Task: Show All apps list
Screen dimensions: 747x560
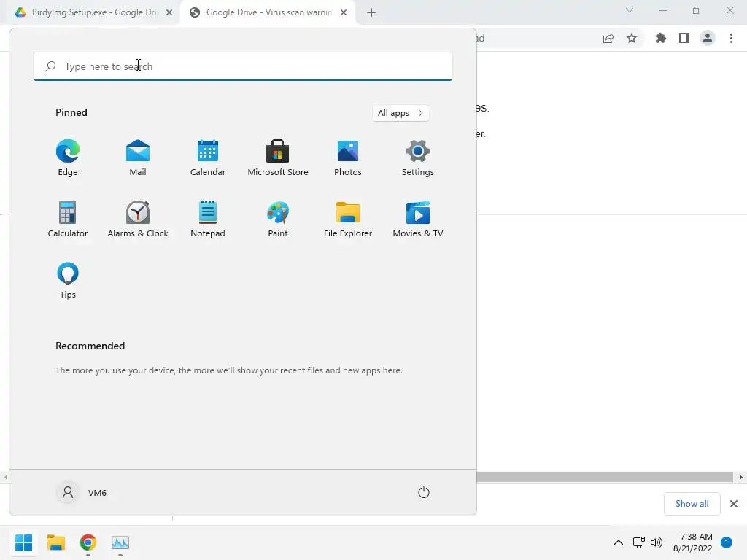Action: [x=400, y=113]
